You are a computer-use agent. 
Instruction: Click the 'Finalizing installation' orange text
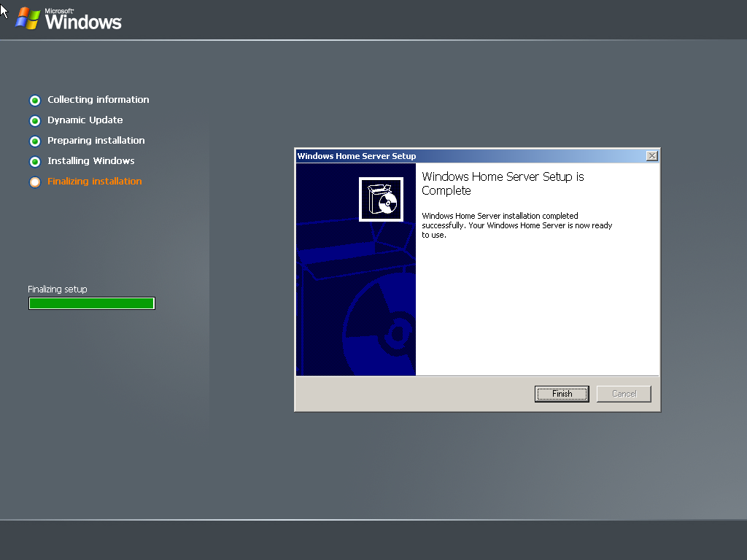[94, 182]
